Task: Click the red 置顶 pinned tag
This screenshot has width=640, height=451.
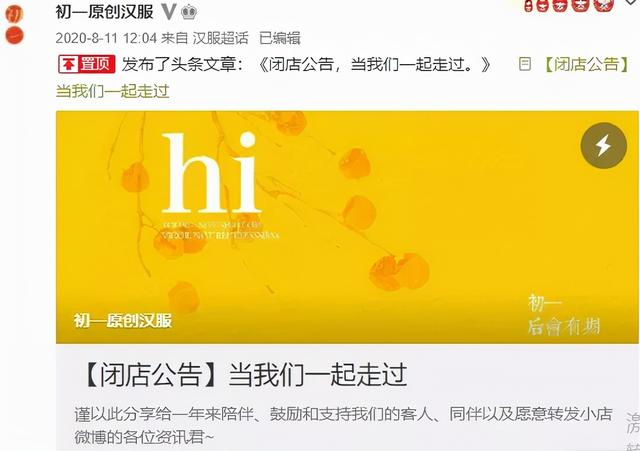Action: (87, 64)
